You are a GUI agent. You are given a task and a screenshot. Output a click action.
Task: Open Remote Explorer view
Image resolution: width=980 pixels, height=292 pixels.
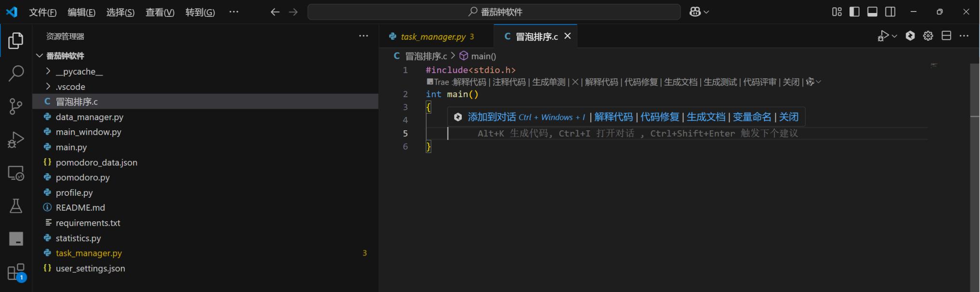[16, 173]
